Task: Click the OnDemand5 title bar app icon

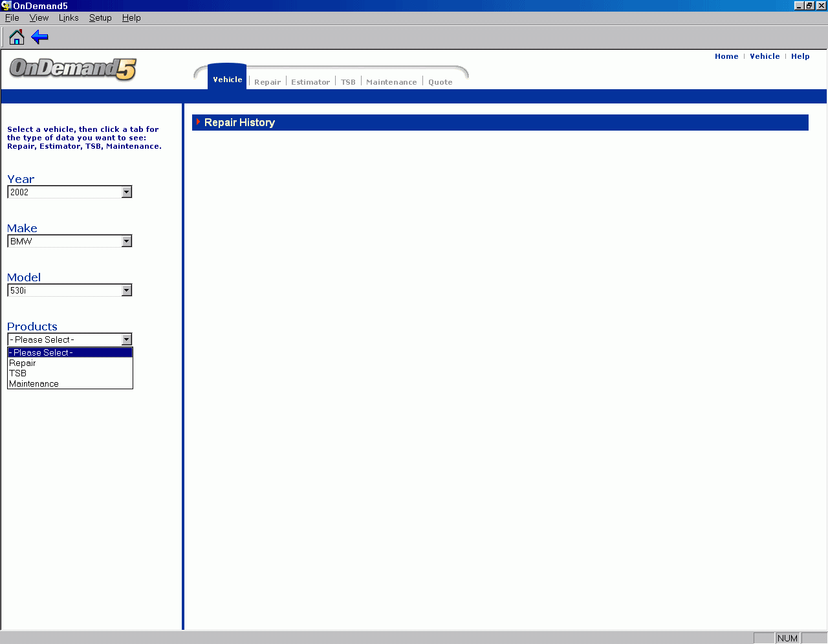Action: [x=6, y=6]
